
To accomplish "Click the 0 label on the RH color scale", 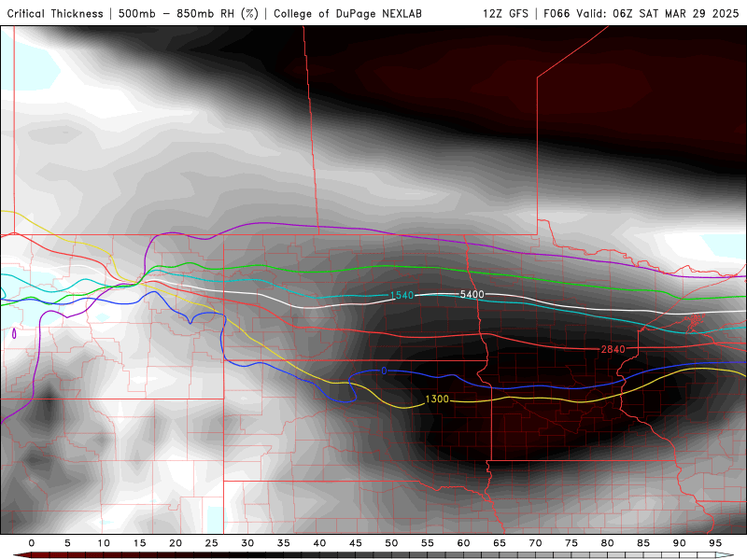I will pos(32,543).
